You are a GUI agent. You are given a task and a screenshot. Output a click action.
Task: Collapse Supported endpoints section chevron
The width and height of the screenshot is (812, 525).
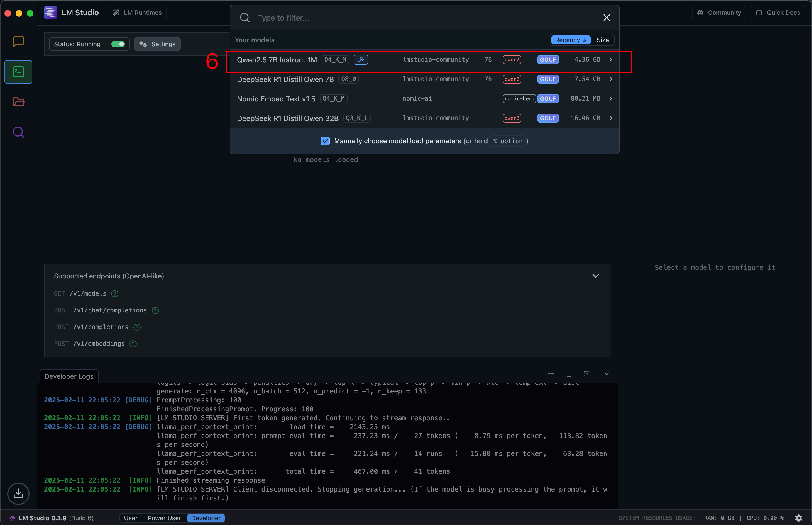tap(595, 276)
